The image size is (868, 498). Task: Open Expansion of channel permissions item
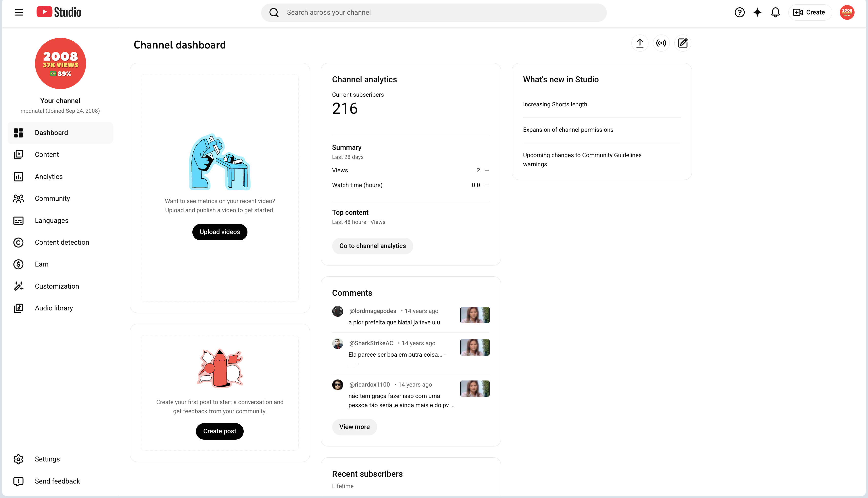point(568,130)
